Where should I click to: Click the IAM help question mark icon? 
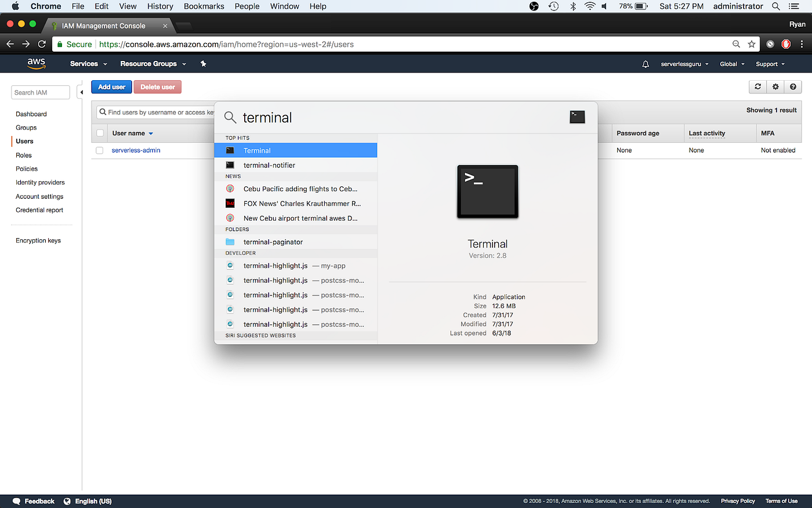tap(793, 87)
